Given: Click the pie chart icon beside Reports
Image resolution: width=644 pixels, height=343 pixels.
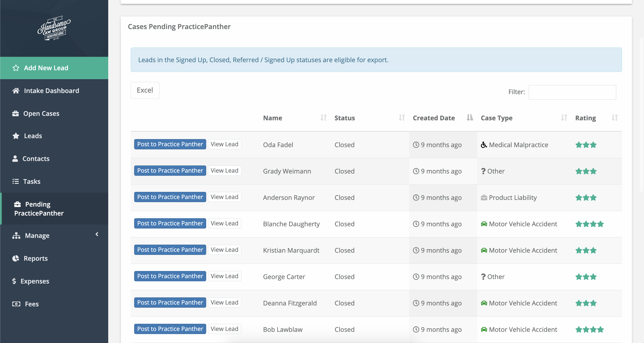Looking at the screenshot, I should pos(15,258).
